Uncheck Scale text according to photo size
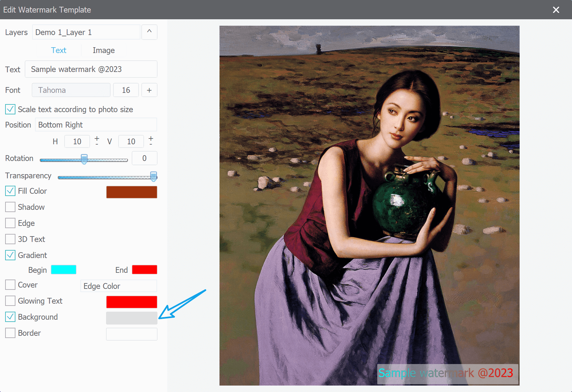572x392 pixels. [10, 109]
